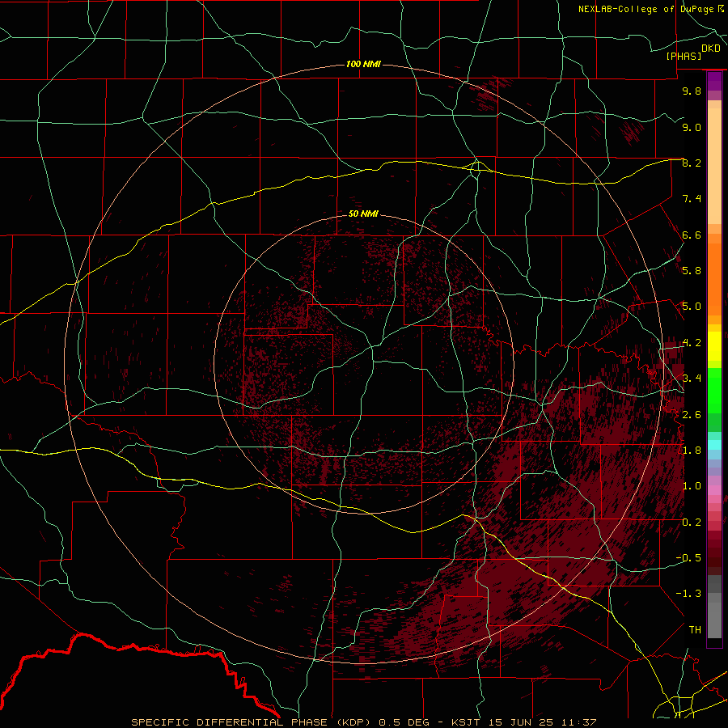Select the 8.2 value on the color scale

tap(692, 163)
